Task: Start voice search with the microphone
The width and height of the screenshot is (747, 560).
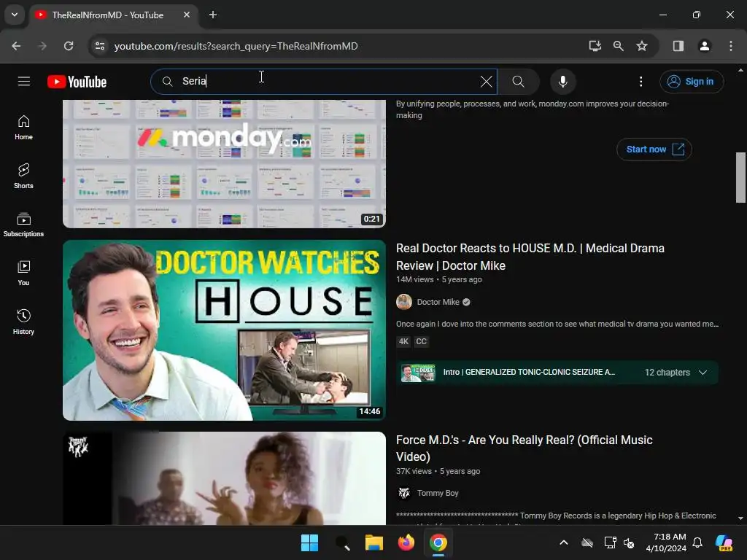Action: tap(562, 82)
